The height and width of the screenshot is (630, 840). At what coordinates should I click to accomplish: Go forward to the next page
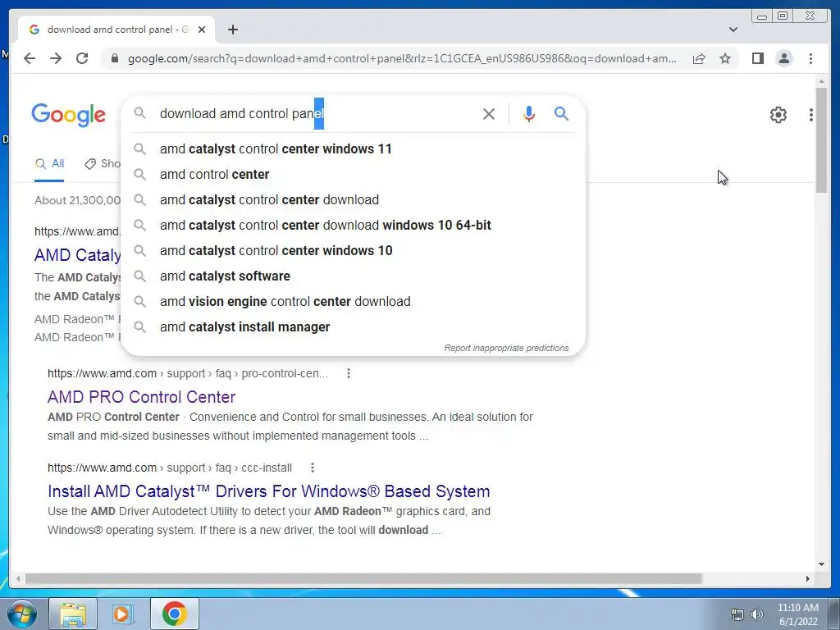click(x=56, y=58)
